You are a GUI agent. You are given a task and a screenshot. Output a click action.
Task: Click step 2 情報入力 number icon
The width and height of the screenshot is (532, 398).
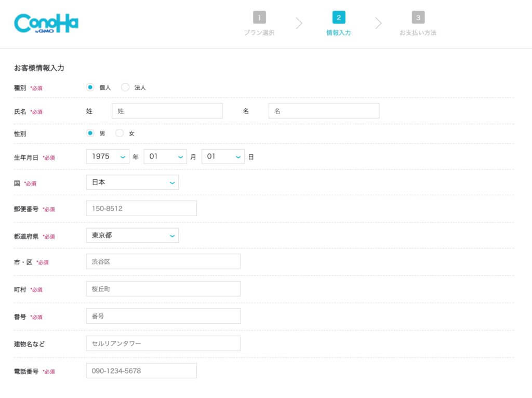click(339, 17)
